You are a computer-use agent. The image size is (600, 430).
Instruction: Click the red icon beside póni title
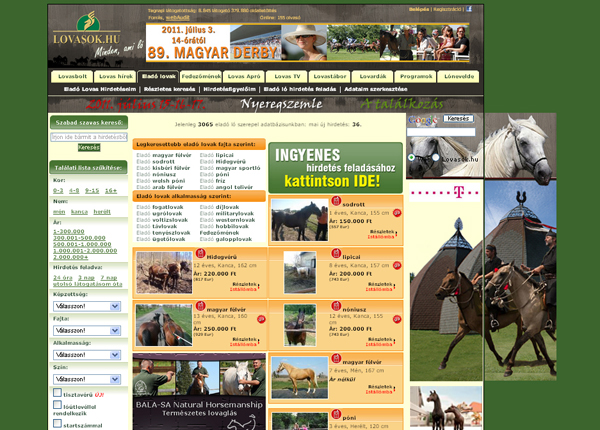click(x=336, y=414)
